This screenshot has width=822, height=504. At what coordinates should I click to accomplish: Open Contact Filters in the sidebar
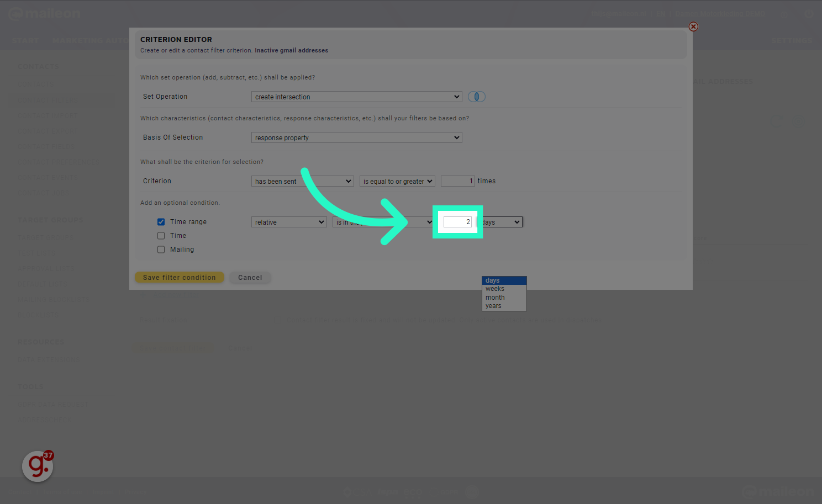(x=48, y=100)
